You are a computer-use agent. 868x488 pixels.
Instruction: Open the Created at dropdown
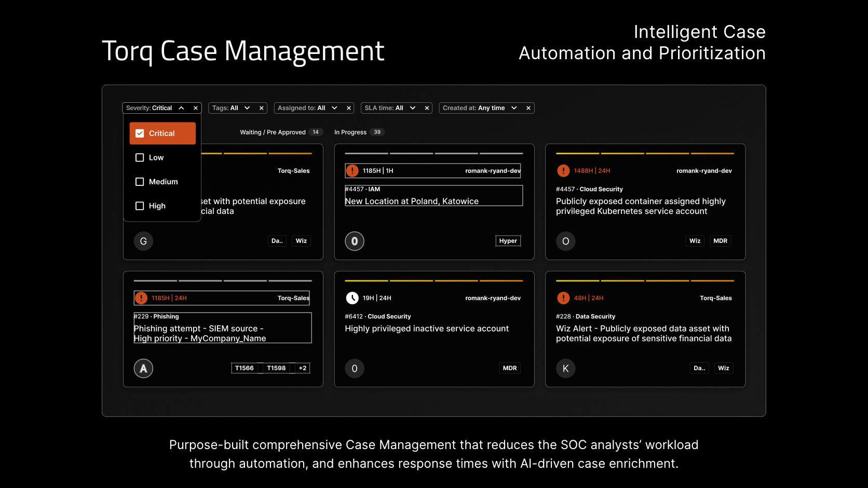click(x=514, y=107)
